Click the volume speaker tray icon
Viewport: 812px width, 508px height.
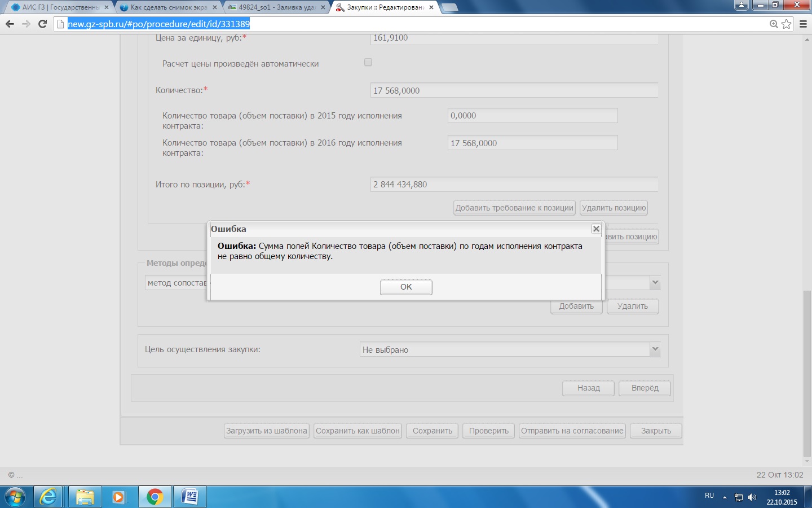752,497
